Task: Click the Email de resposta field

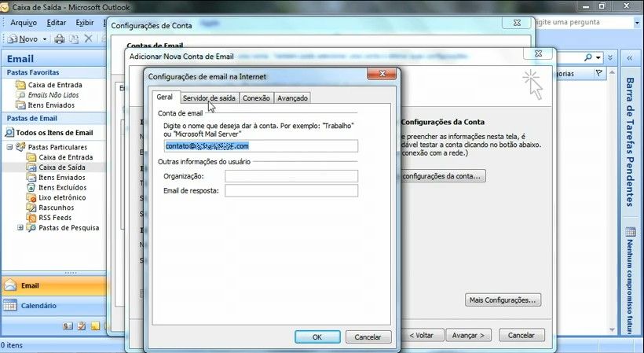Action: click(291, 191)
